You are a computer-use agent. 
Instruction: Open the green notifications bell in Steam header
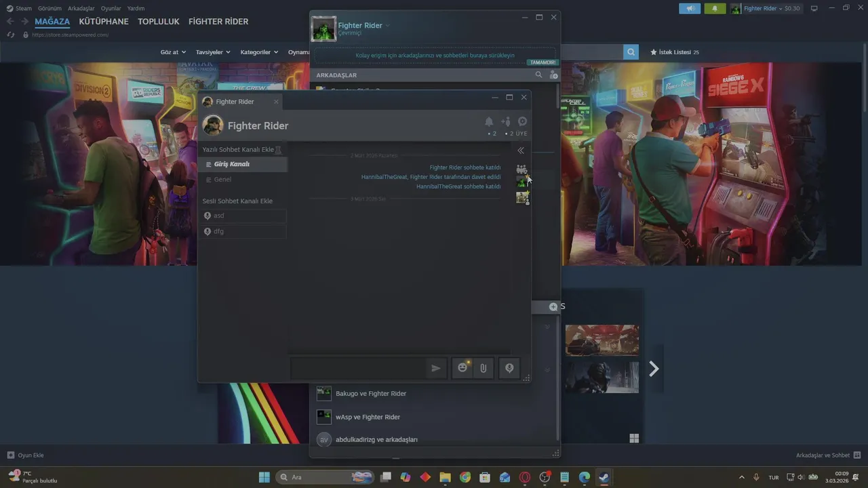point(715,8)
